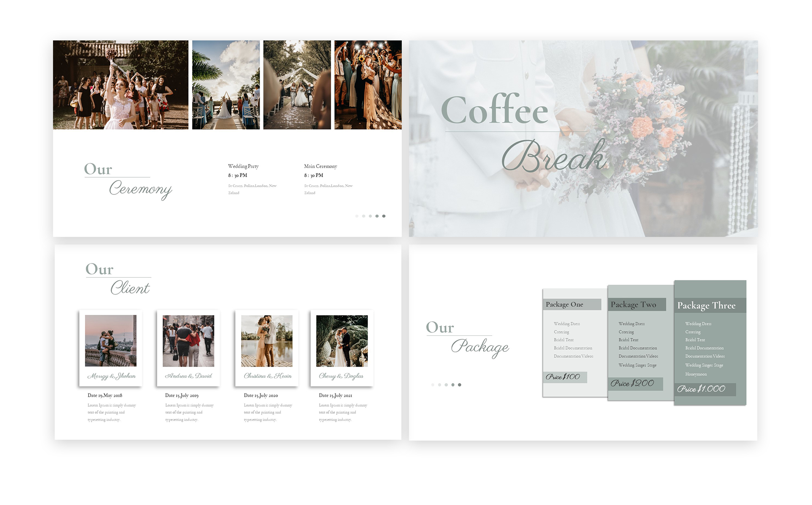Select the 'Main Ceremony' schedule label
This screenshot has height=505, width=812.
click(x=321, y=166)
